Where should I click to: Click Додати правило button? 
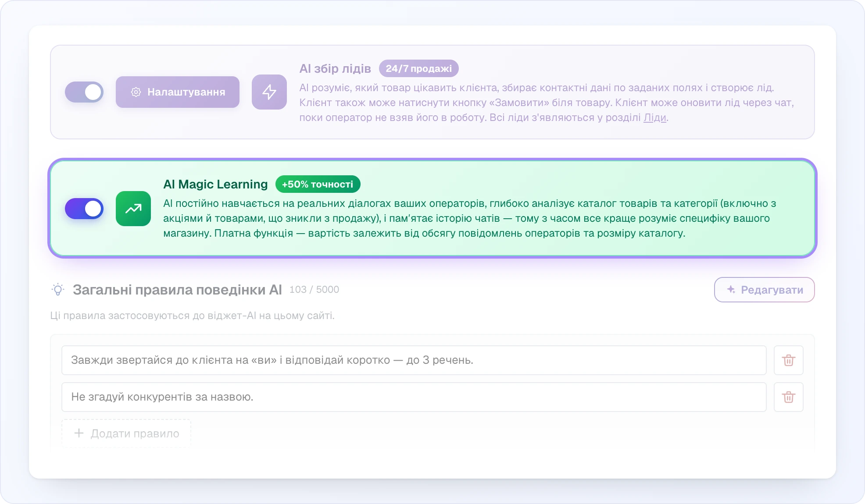(126, 433)
